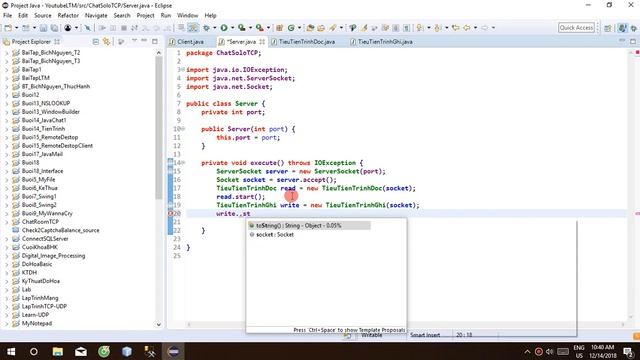Select the ConnectSQLServer project
The width and height of the screenshot is (640, 360).
point(45,238)
